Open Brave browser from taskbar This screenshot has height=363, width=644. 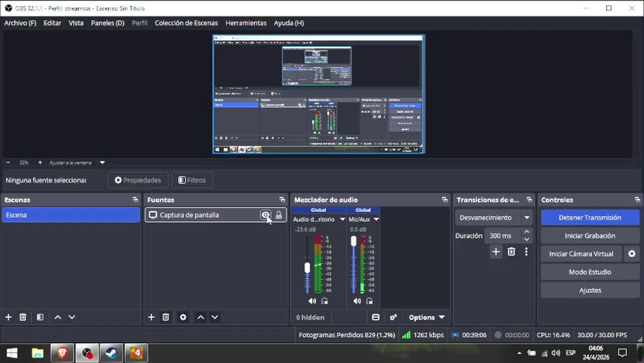tap(62, 353)
